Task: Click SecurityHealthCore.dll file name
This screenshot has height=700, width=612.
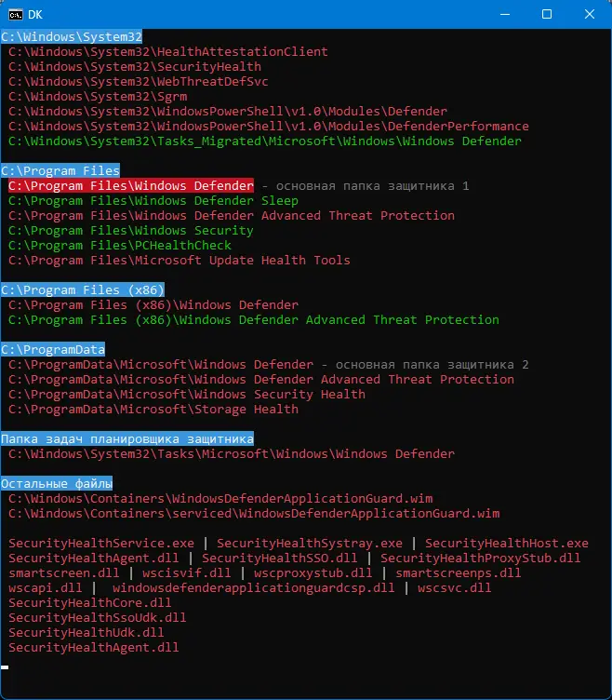Action: [90, 602]
